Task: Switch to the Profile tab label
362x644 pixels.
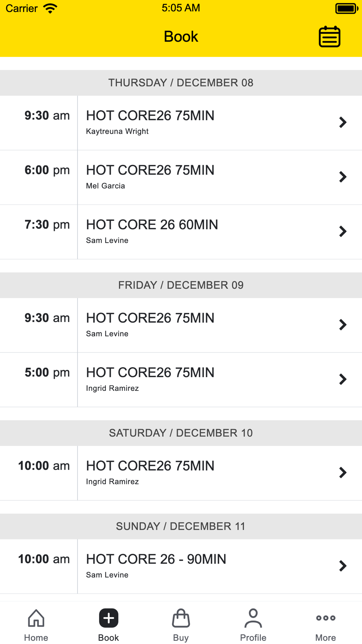Action: click(x=253, y=637)
